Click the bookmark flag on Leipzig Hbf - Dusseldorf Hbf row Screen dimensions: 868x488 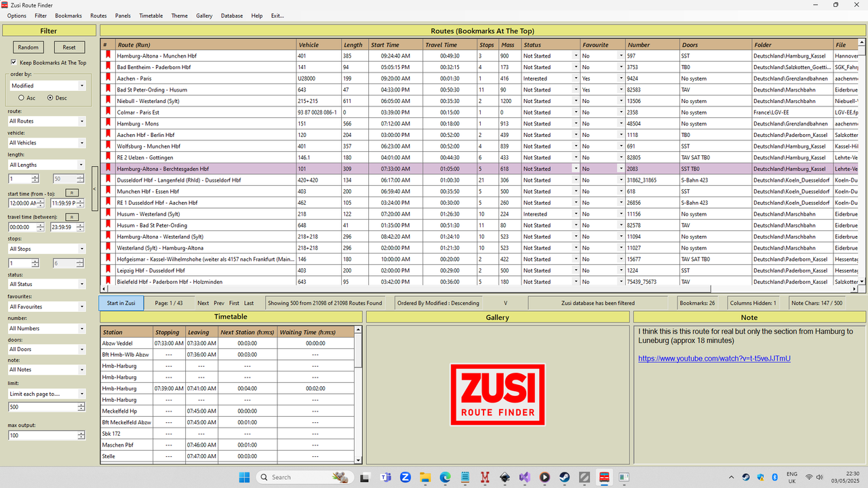click(x=107, y=270)
